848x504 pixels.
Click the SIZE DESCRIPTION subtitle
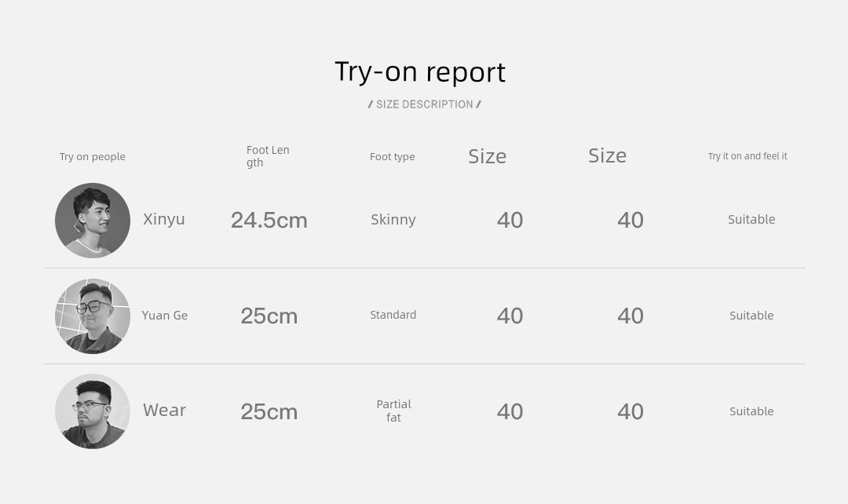click(x=425, y=104)
